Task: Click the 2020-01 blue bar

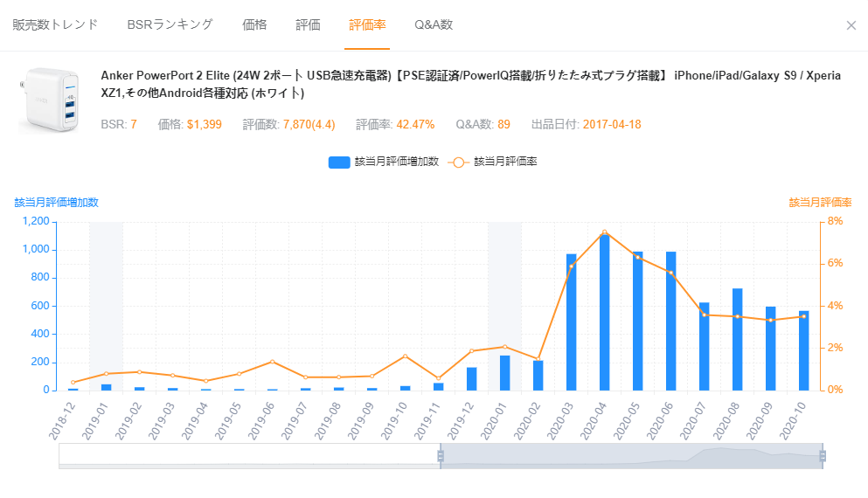Action: pos(505,374)
